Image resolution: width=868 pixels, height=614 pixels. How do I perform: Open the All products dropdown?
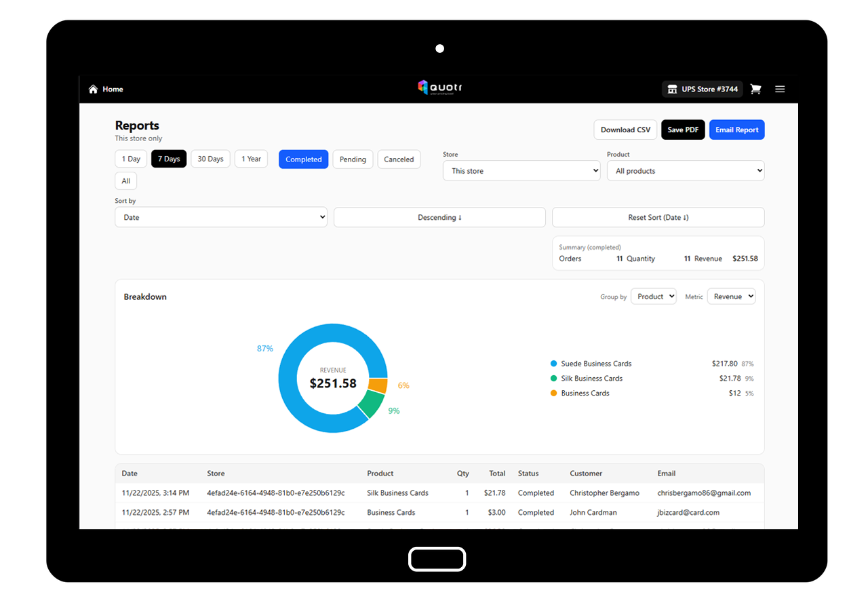click(685, 171)
